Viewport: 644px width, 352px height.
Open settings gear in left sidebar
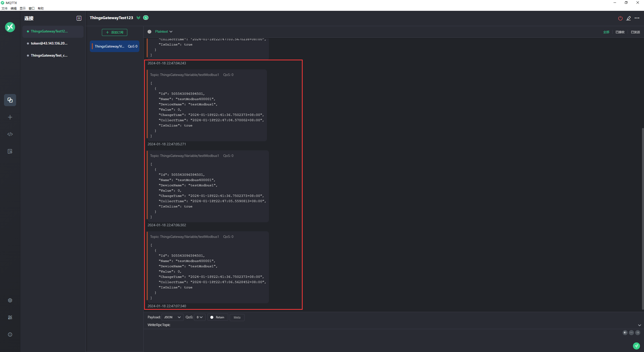(x=10, y=300)
